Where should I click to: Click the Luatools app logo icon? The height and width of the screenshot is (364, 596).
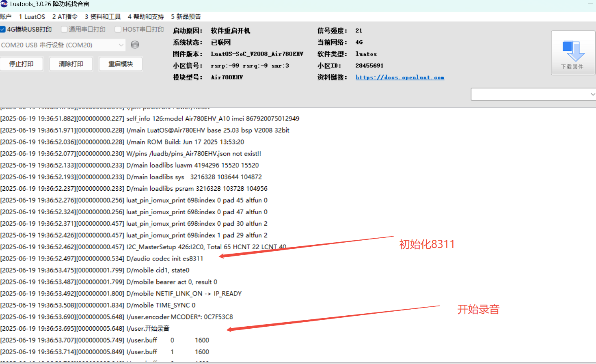click(x=4, y=4)
